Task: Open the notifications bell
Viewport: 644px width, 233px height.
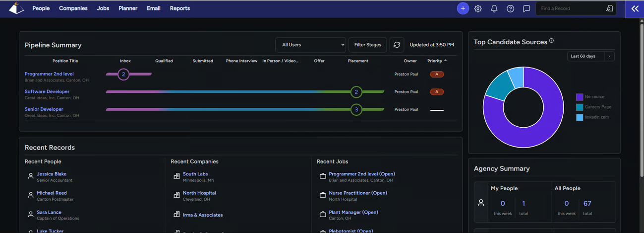Action: point(494,8)
